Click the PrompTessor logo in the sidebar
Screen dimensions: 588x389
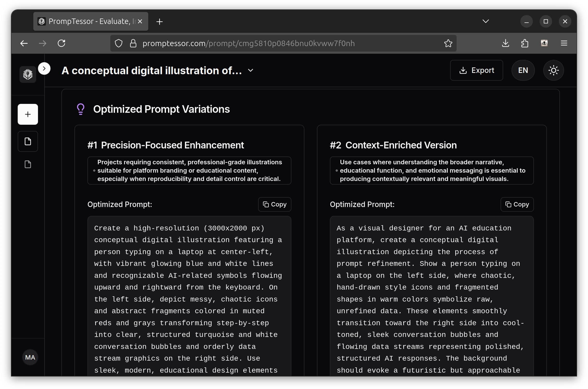tap(28, 74)
